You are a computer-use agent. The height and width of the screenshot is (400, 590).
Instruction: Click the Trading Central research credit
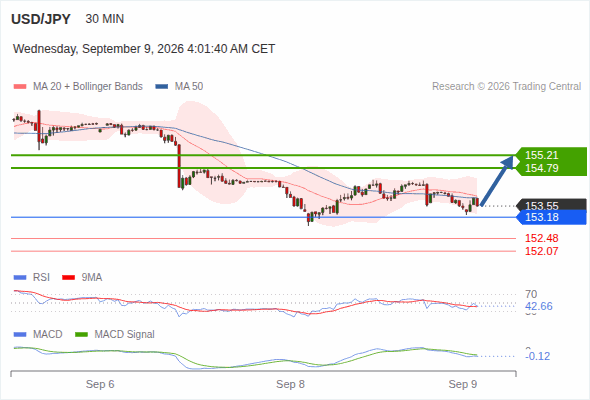tap(506, 87)
